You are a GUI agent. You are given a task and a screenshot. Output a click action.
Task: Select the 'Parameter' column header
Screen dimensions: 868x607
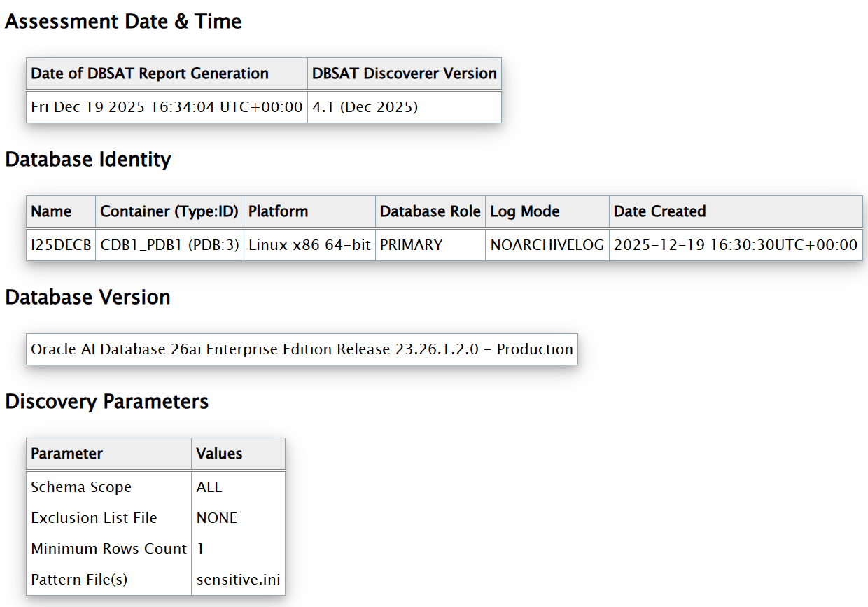click(109, 454)
